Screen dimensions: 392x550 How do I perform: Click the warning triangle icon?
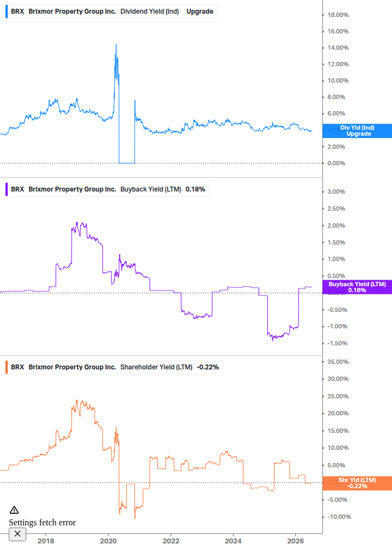click(14, 510)
